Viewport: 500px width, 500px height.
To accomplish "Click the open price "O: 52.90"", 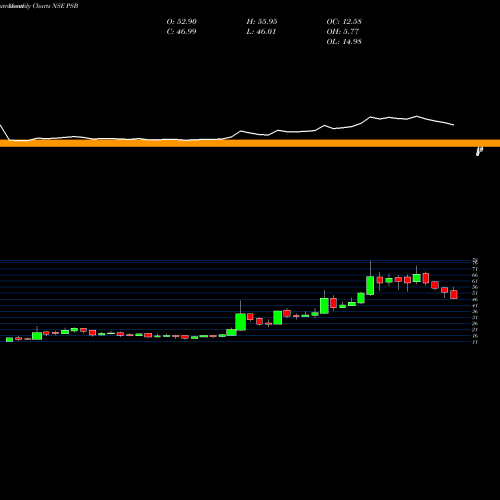I will 182,22.
